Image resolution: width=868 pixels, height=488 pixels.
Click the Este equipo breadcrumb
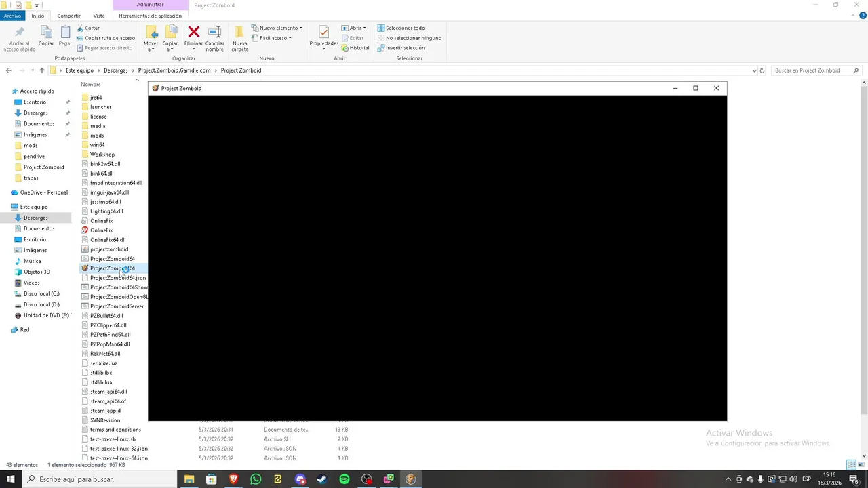tap(79, 70)
